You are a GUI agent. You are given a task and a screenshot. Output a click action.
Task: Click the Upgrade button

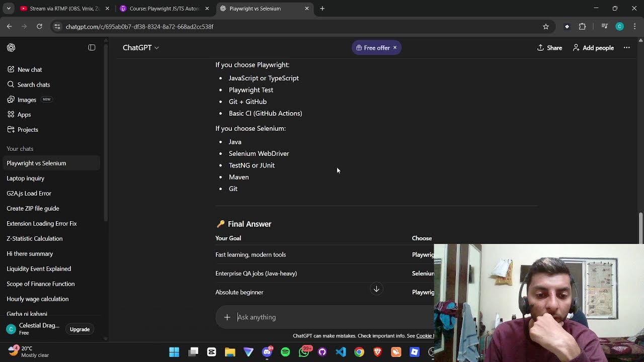[x=79, y=329]
